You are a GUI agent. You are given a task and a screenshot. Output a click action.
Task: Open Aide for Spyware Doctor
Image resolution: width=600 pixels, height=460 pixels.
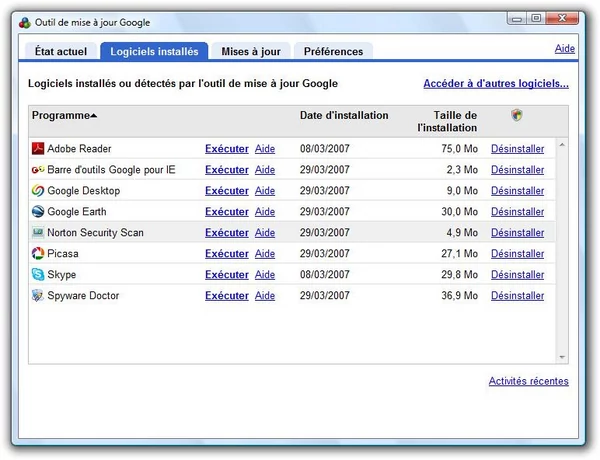tap(265, 295)
